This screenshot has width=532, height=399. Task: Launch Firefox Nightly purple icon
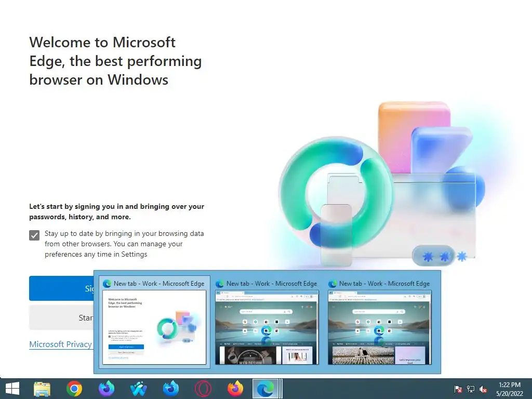107,389
